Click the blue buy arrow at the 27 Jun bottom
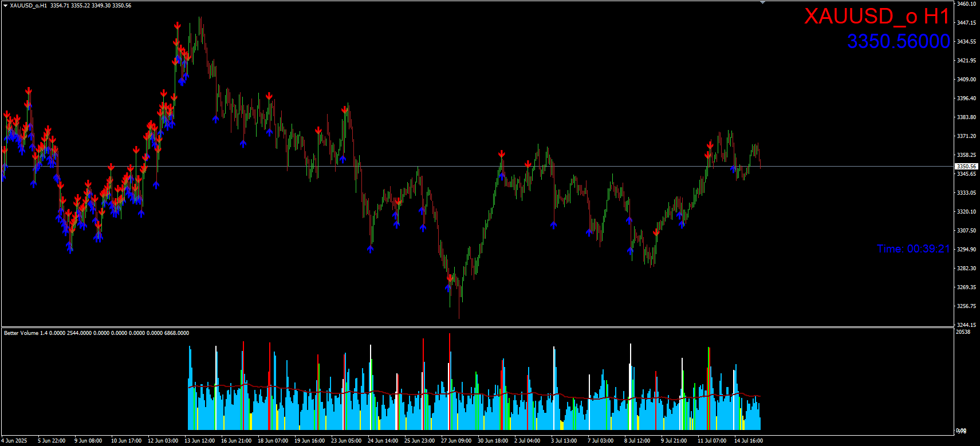The image size is (980, 446). coord(448,287)
